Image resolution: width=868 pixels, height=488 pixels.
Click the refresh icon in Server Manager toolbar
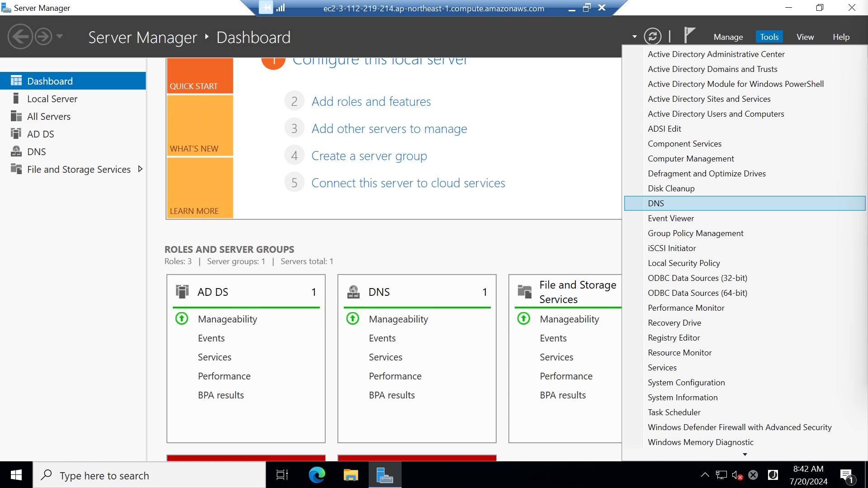click(653, 36)
